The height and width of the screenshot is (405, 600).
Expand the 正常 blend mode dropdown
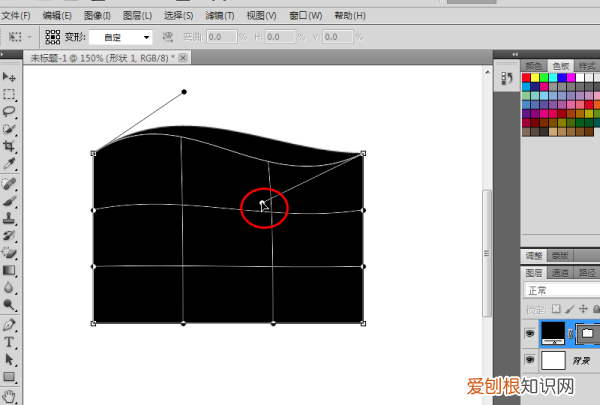(x=560, y=290)
